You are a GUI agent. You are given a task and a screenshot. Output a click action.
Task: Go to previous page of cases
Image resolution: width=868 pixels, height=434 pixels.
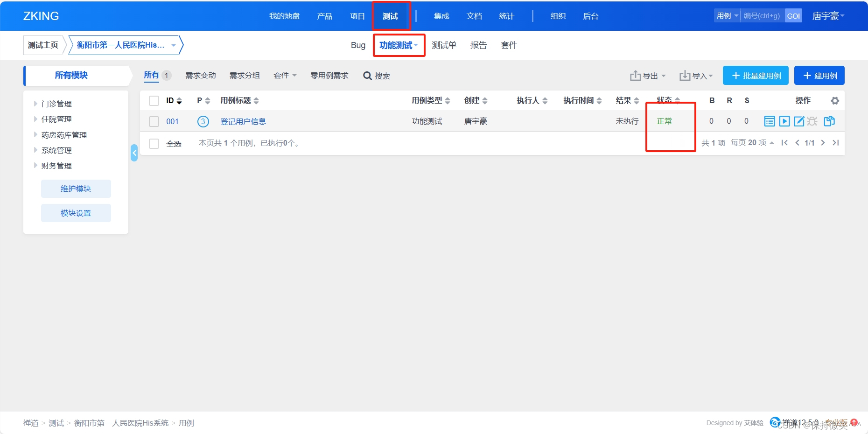797,143
